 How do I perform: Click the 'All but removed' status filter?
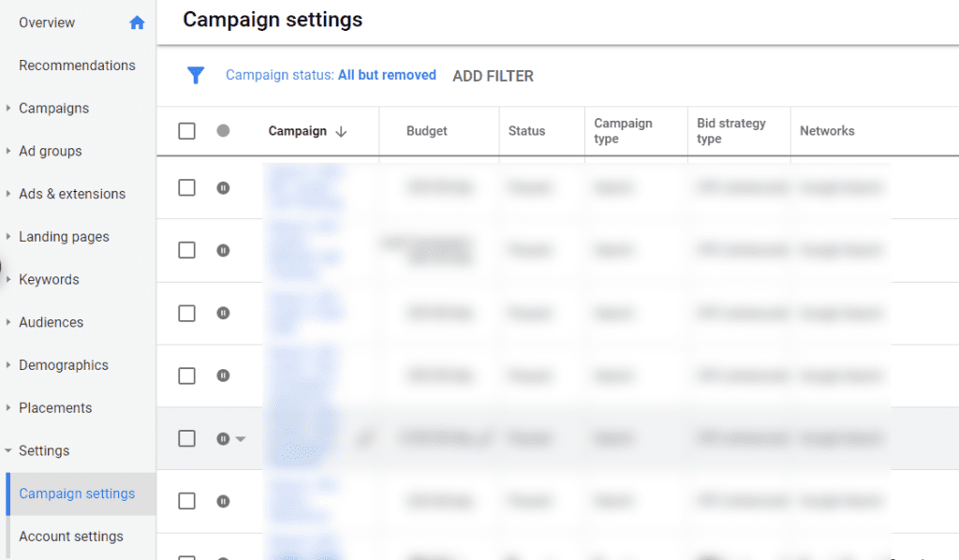387,75
